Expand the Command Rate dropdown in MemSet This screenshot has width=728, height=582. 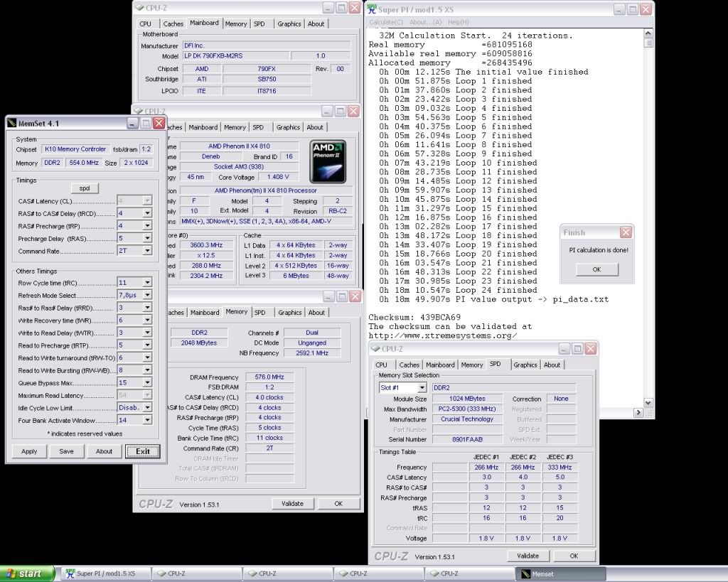(147, 251)
